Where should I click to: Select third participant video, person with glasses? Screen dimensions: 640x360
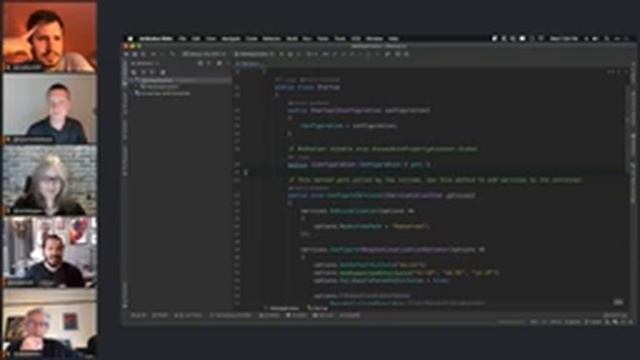tap(49, 180)
